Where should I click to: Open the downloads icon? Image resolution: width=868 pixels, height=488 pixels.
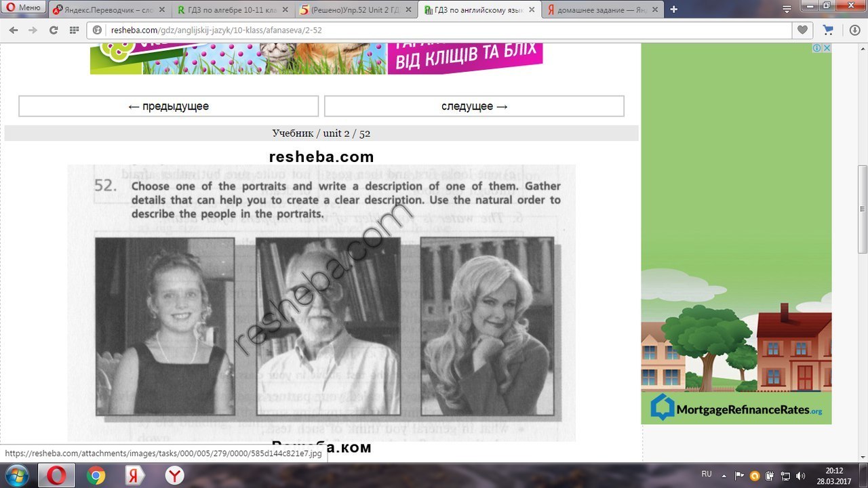click(x=854, y=30)
